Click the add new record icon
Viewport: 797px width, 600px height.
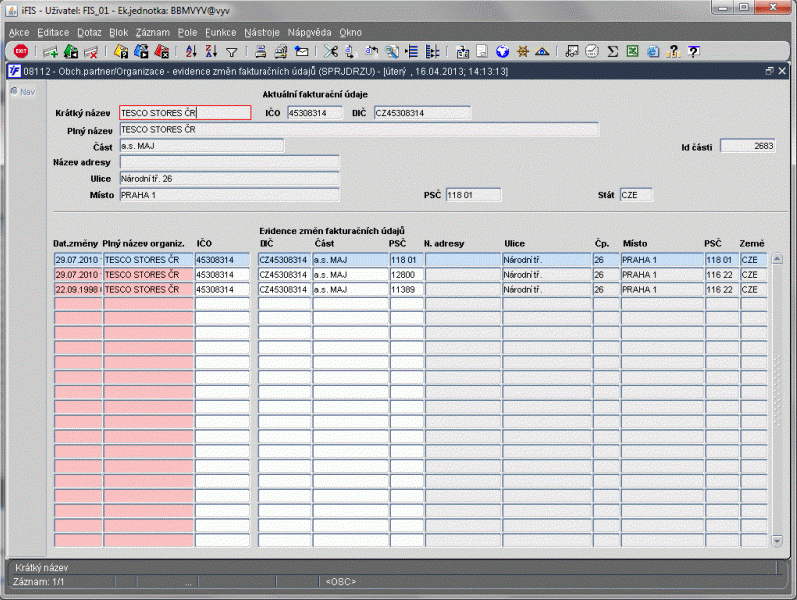(x=50, y=51)
